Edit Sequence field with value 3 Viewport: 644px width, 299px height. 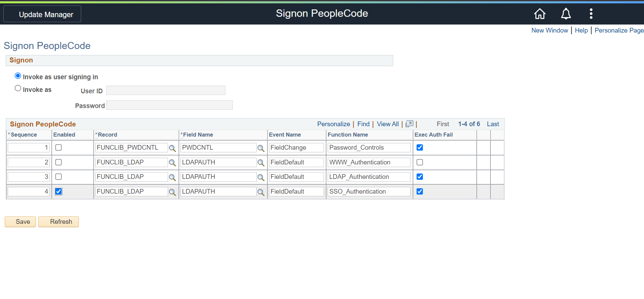click(x=29, y=177)
